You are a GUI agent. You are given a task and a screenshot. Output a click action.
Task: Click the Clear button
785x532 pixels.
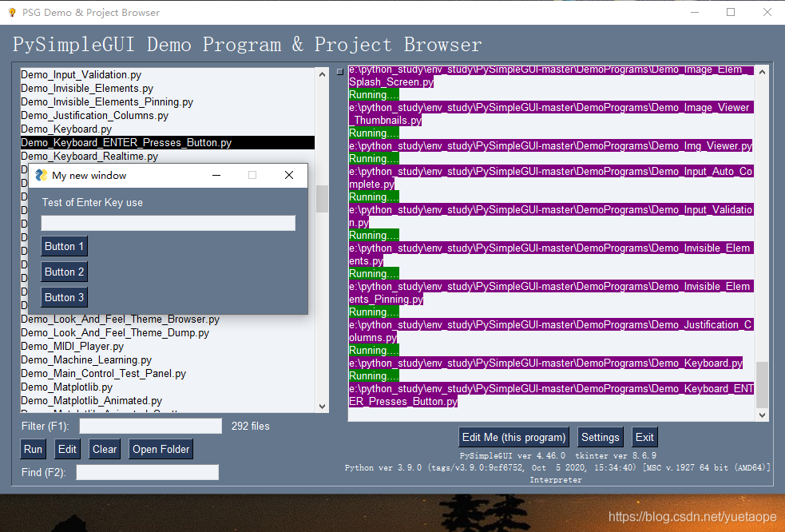pos(105,450)
